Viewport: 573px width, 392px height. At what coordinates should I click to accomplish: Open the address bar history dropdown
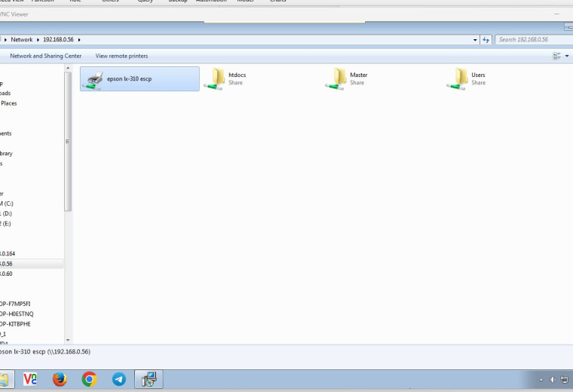coord(475,40)
